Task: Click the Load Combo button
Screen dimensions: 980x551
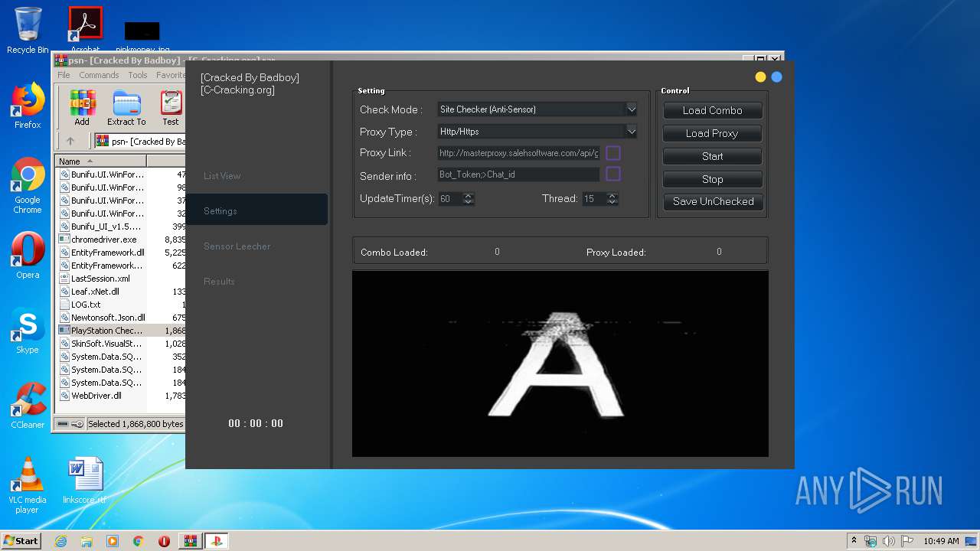Action: (x=713, y=110)
